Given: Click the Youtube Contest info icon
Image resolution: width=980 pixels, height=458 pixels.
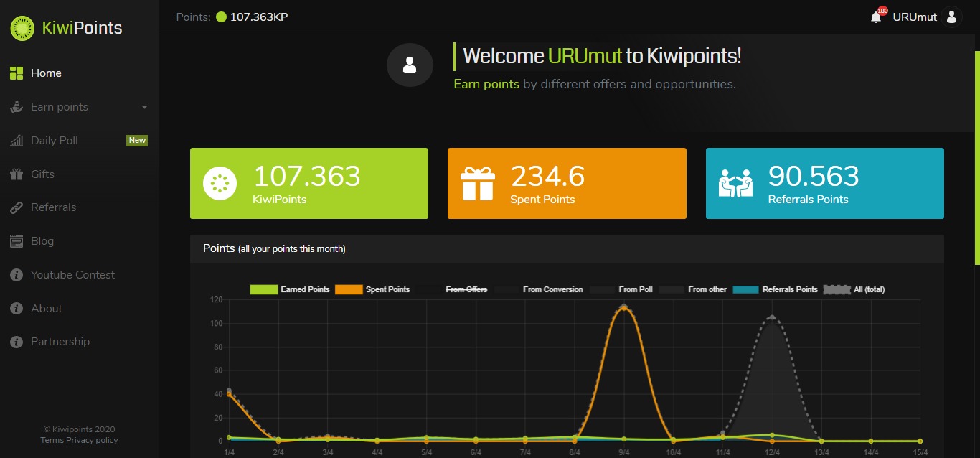Looking at the screenshot, I should 17,275.
